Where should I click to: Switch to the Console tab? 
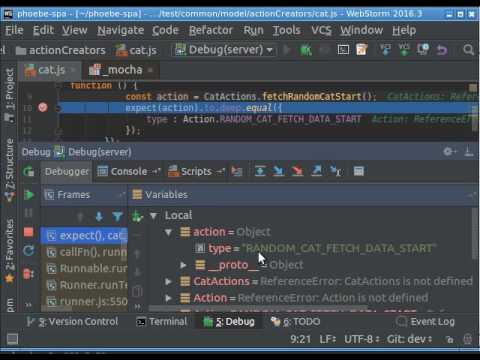128,171
